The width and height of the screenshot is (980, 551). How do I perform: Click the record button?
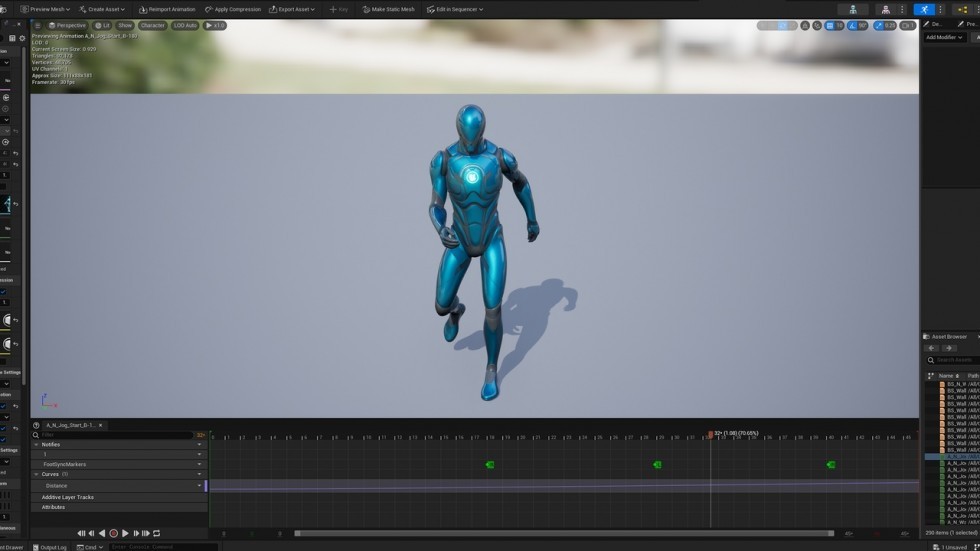(x=113, y=534)
